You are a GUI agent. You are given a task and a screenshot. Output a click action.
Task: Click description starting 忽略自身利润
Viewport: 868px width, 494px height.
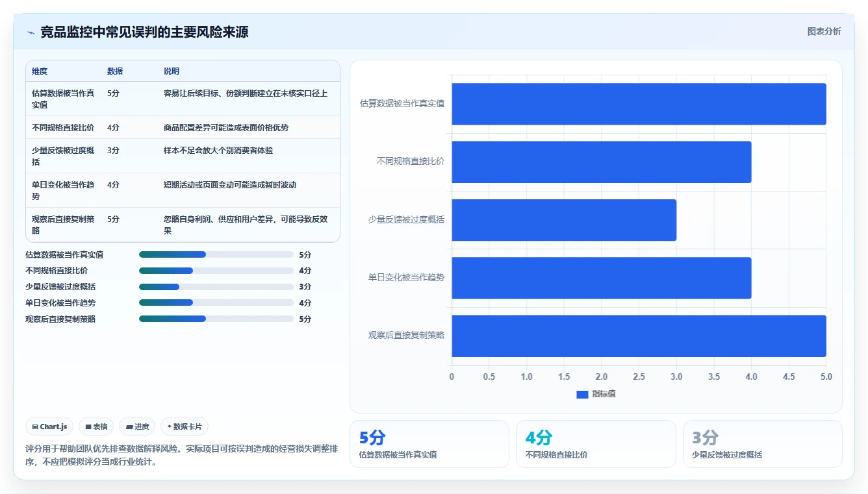[x=245, y=225]
